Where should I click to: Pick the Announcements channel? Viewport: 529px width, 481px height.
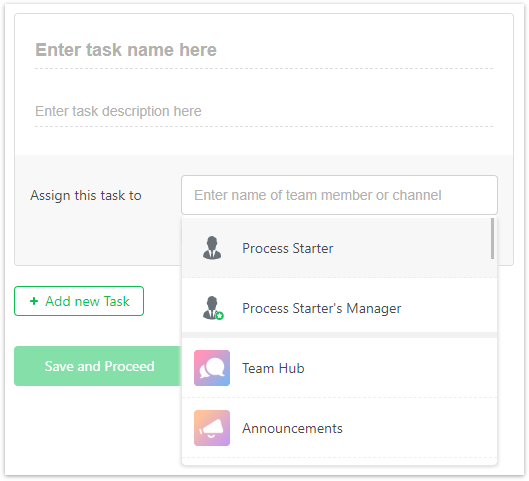(339, 428)
